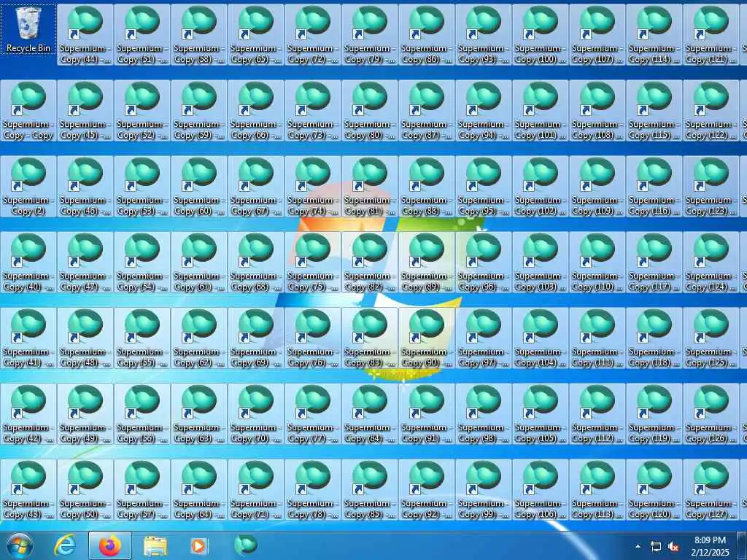Select Supermium Copy (112) shortcut
Viewport: 747px width, 560px height.
point(597,414)
